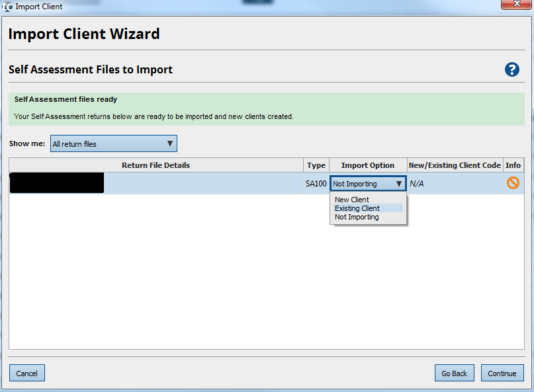The height and width of the screenshot is (392, 534).
Task: Click the orange not-importing info icon
Action: (513, 183)
